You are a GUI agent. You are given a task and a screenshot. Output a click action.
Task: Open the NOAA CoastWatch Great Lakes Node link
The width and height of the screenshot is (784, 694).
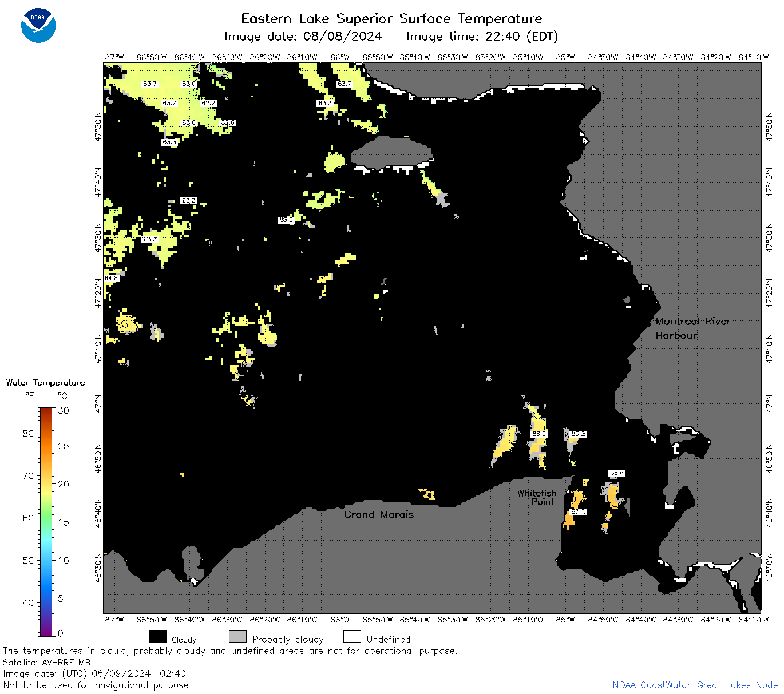(x=695, y=685)
